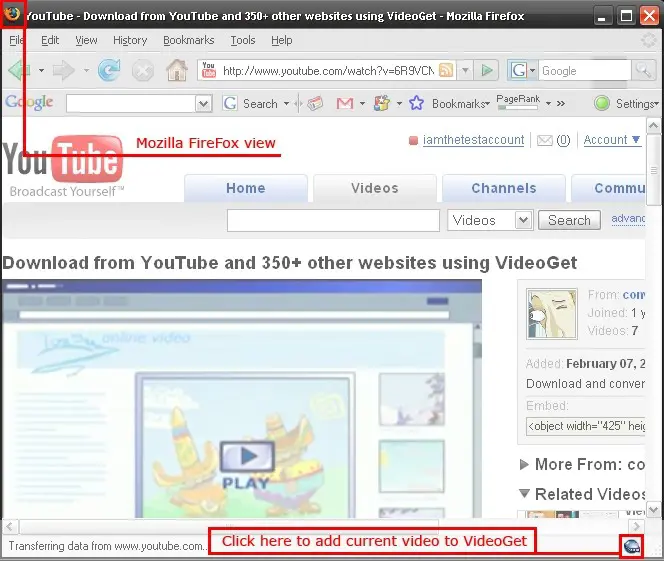Click the mail envelope inbox icon
This screenshot has height=561, width=664.
545,140
